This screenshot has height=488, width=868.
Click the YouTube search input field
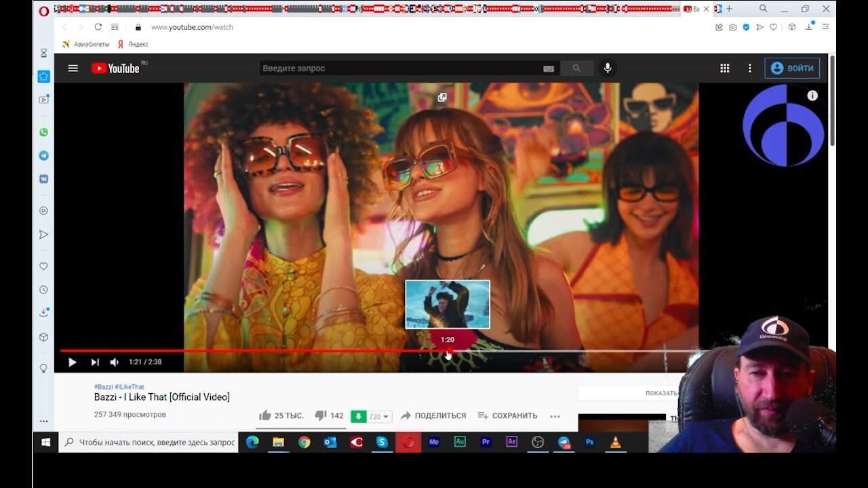pyautogui.click(x=400, y=68)
